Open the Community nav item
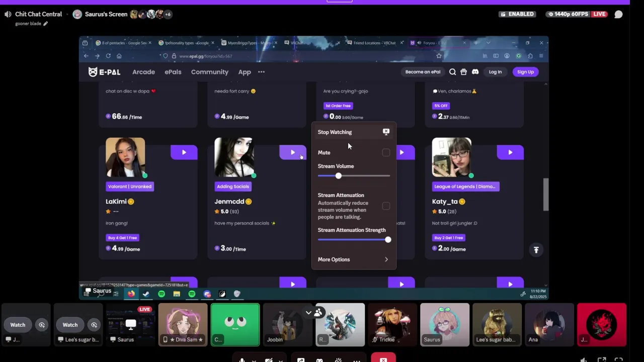The height and width of the screenshot is (362, 644). coord(210,72)
